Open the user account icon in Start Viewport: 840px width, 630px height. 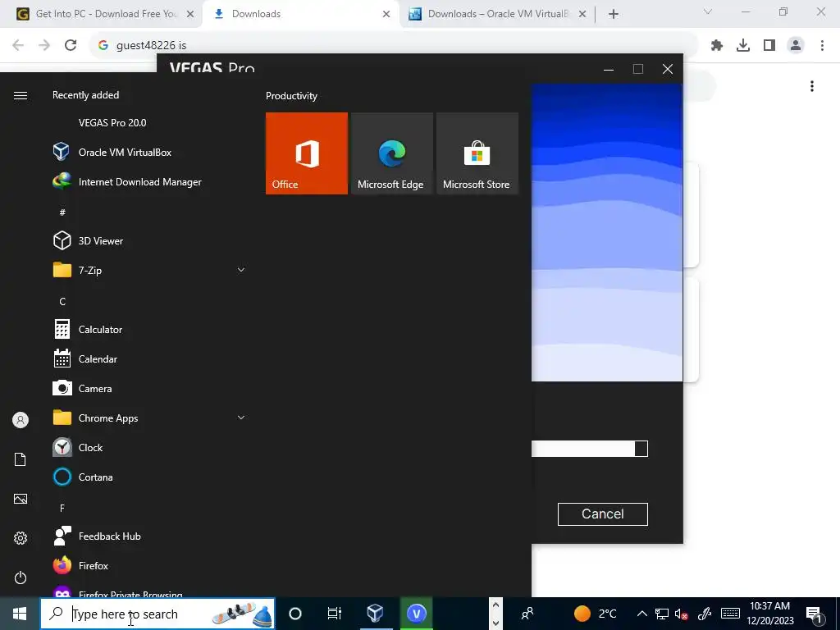click(21, 420)
